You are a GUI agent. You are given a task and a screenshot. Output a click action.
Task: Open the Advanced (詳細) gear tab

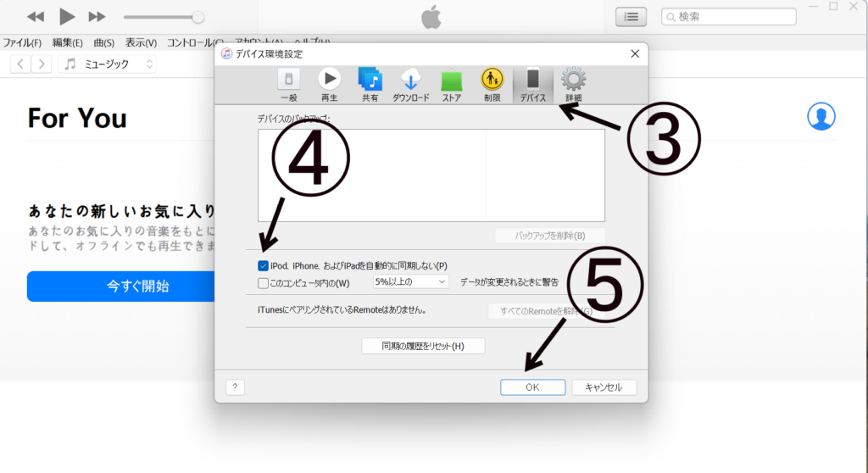(574, 85)
